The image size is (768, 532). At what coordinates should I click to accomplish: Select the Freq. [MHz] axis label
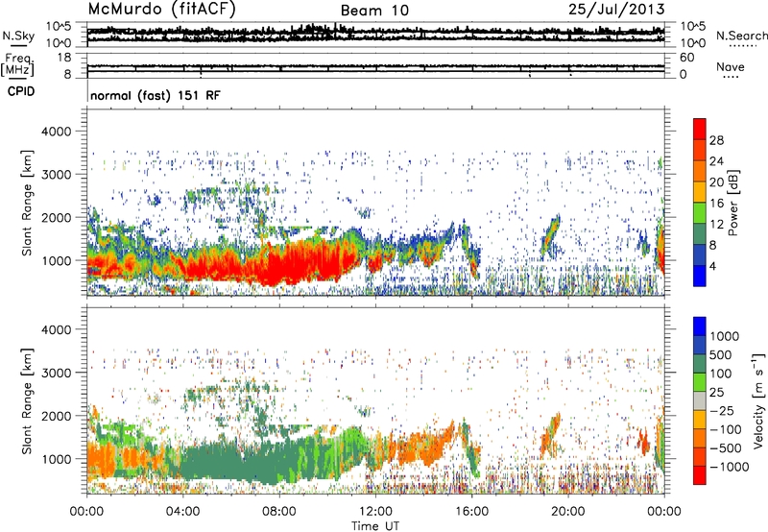tap(17, 65)
